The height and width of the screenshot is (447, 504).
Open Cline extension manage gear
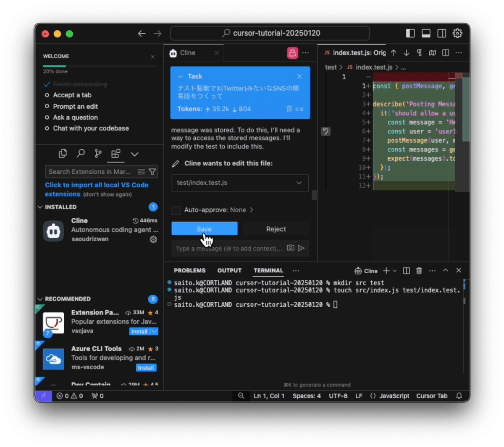pyautogui.click(x=153, y=239)
